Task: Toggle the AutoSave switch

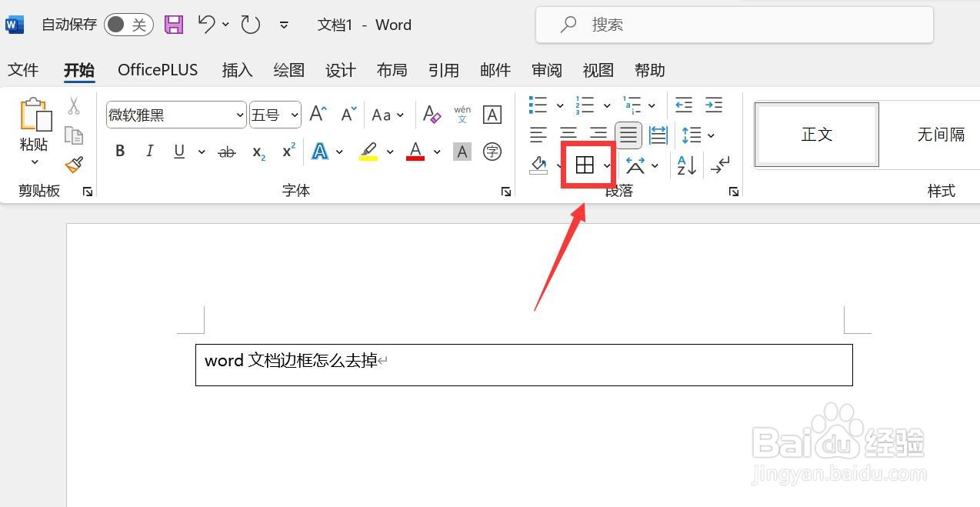Action: (128, 24)
